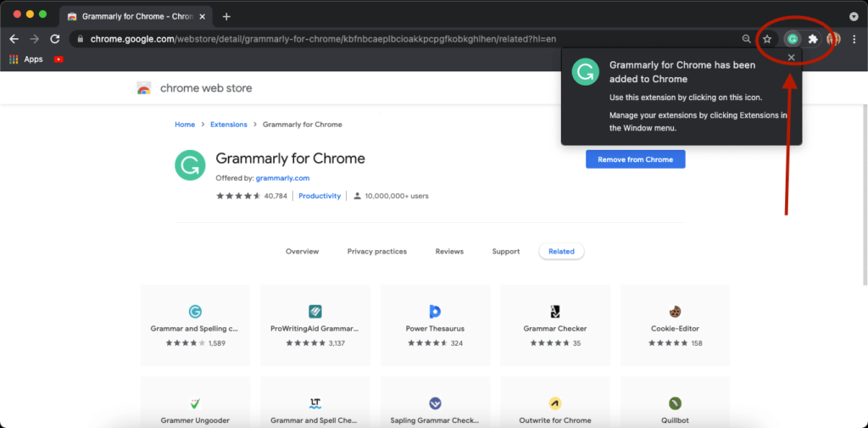
Task: Click the Remove from Chrome button
Action: [636, 159]
